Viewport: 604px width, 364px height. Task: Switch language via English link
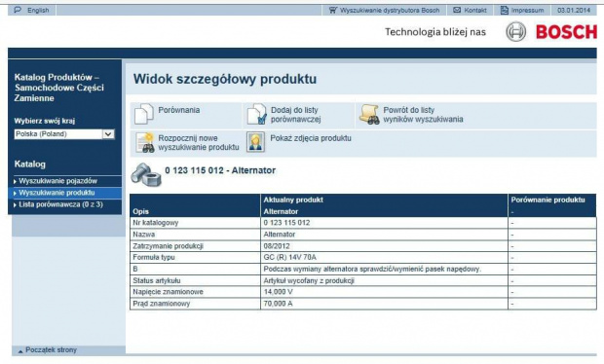pos(38,11)
